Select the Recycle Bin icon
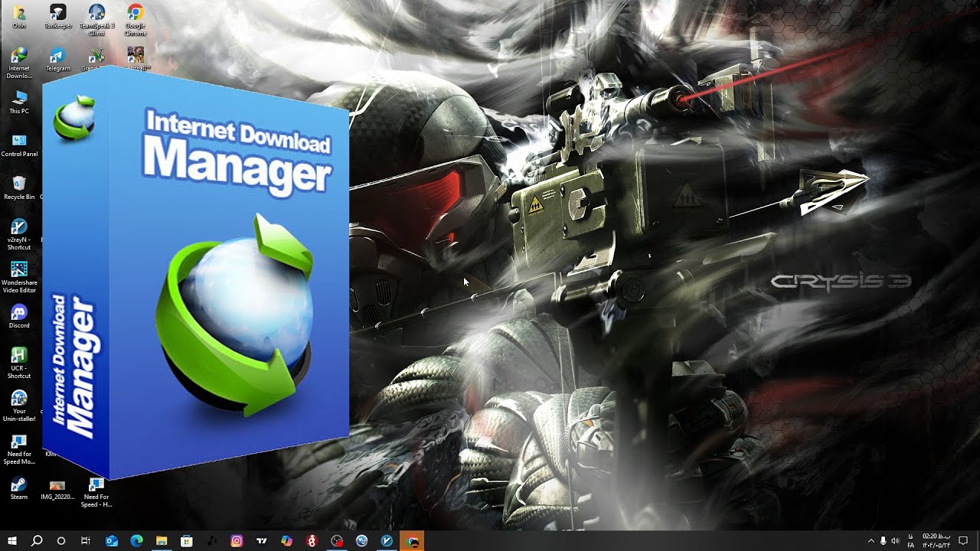 click(x=19, y=188)
